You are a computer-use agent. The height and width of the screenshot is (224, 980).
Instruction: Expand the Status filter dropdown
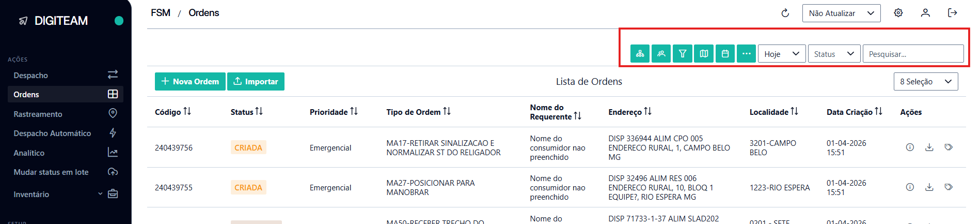[x=833, y=54]
